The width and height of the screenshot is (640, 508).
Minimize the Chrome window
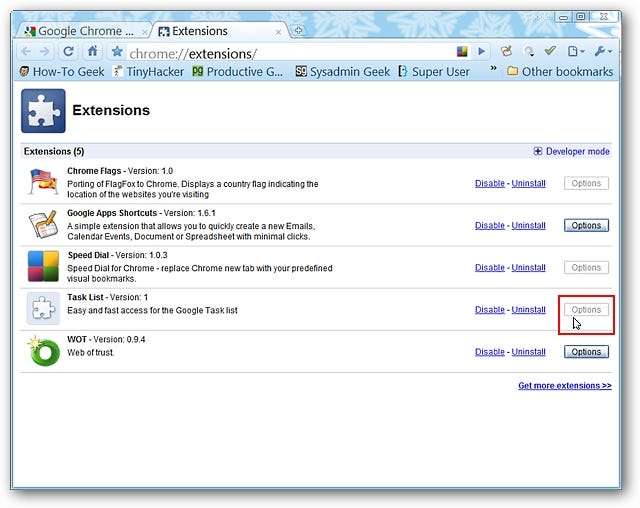tap(563, 17)
